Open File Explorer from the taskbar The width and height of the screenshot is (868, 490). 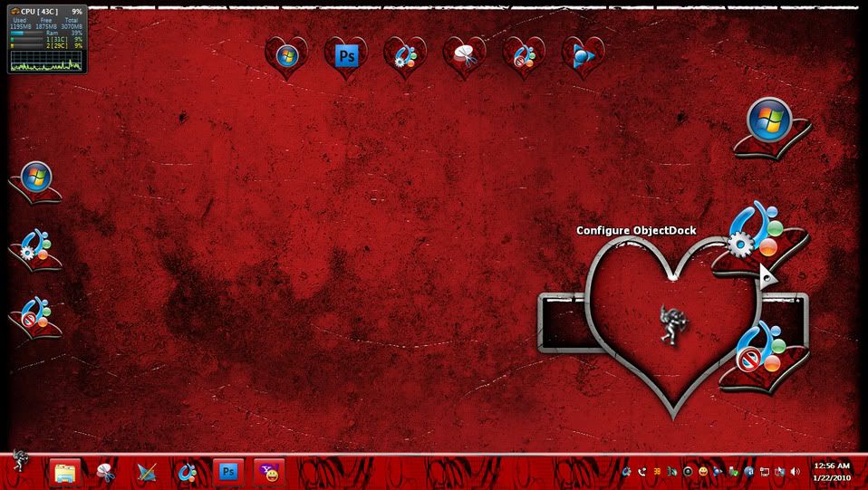pyautogui.click(x=64, y=472)
